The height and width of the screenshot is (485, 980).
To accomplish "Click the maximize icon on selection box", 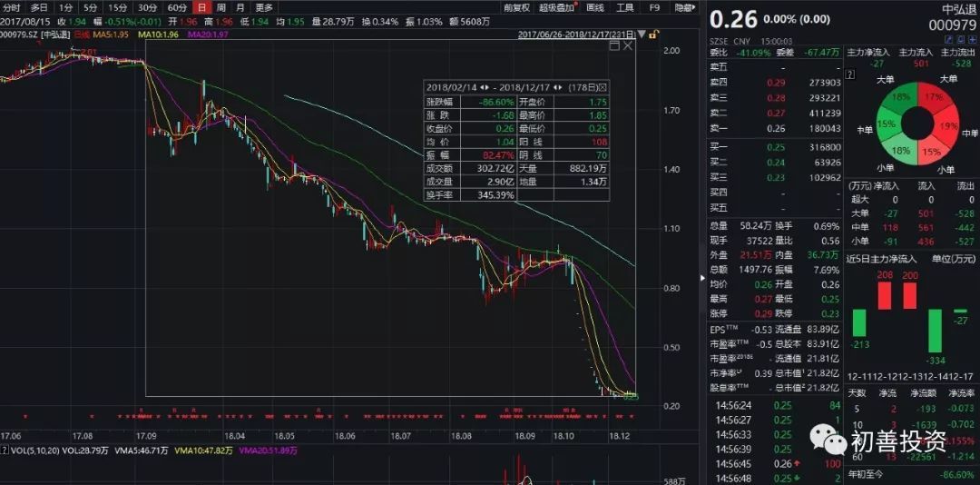I will [614, 46].
